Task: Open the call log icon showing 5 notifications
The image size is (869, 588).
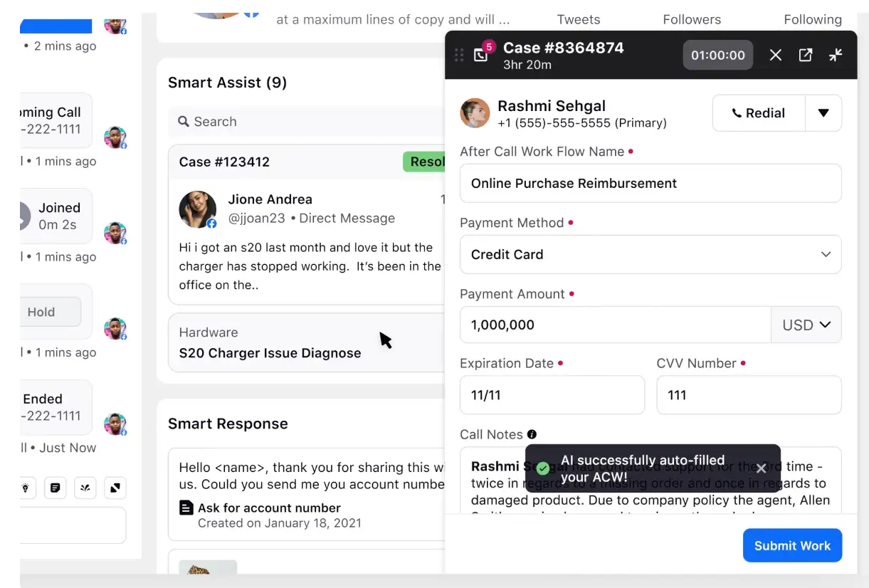Action: 480,55
